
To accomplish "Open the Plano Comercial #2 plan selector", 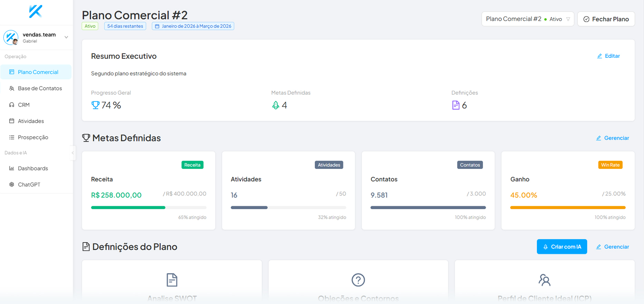I will (x=527, y=19).
